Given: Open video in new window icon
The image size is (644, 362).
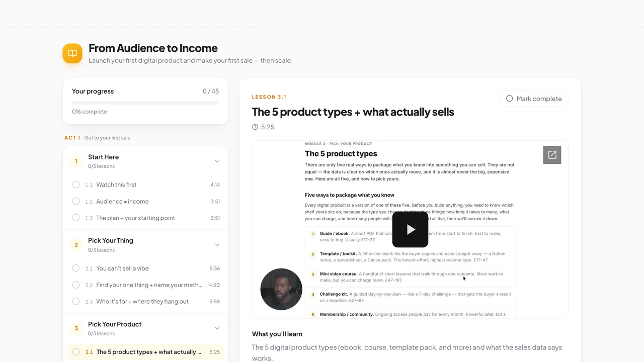Looking at the screenshot, I should (x=552, y=155).
